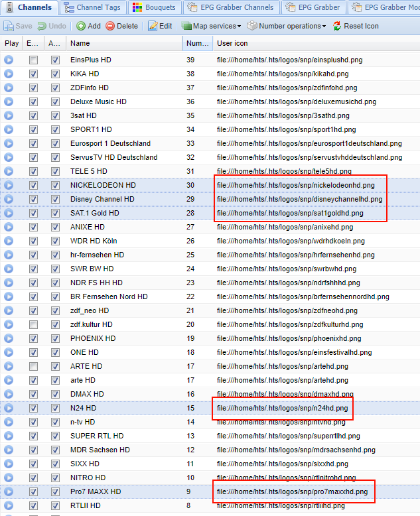The image size is (420, 516).
Task: Click the Save toolbar icon
Action: click(x=18, y=26)
